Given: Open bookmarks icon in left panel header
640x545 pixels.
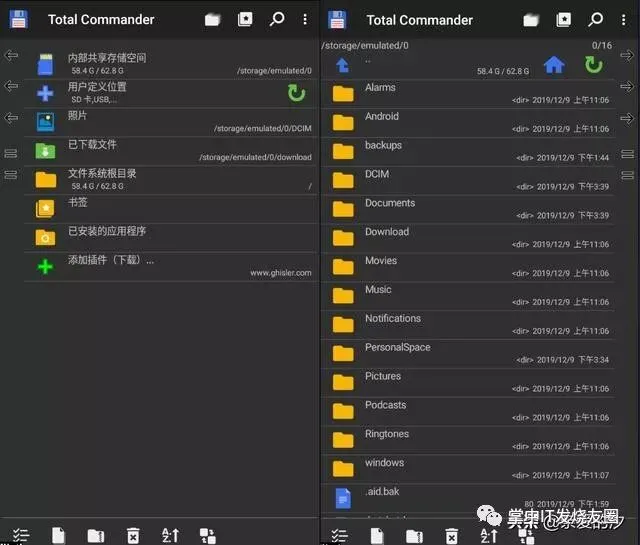Looking at the screenshot, I should pyautogui.click(x=245, y=19).
